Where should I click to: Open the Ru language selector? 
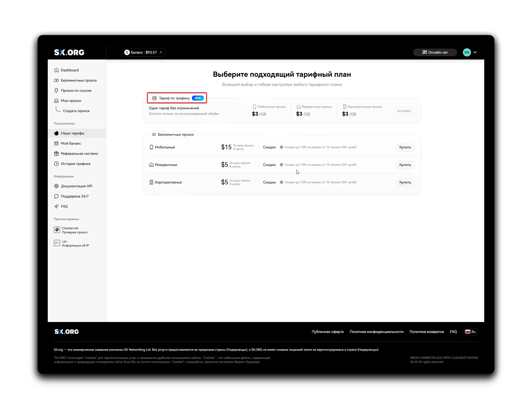470,332
